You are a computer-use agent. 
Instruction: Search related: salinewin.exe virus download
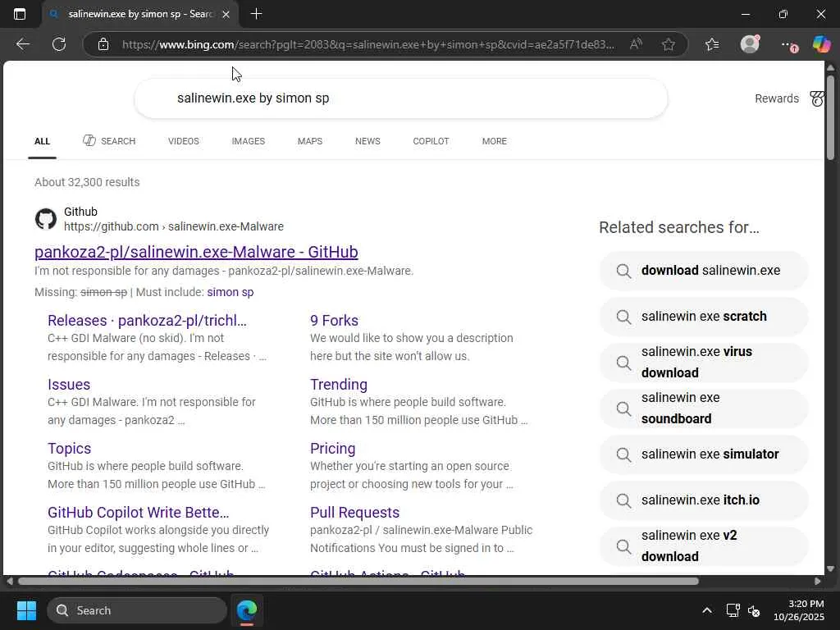click(703, 362)
